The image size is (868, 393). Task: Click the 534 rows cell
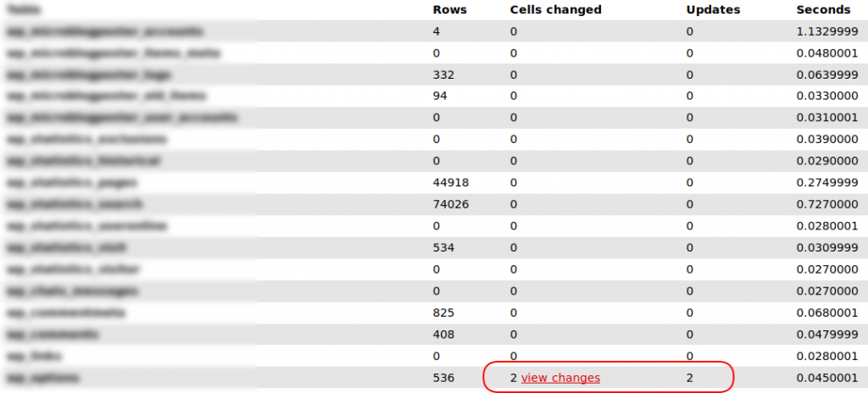(x=443, y=247)
